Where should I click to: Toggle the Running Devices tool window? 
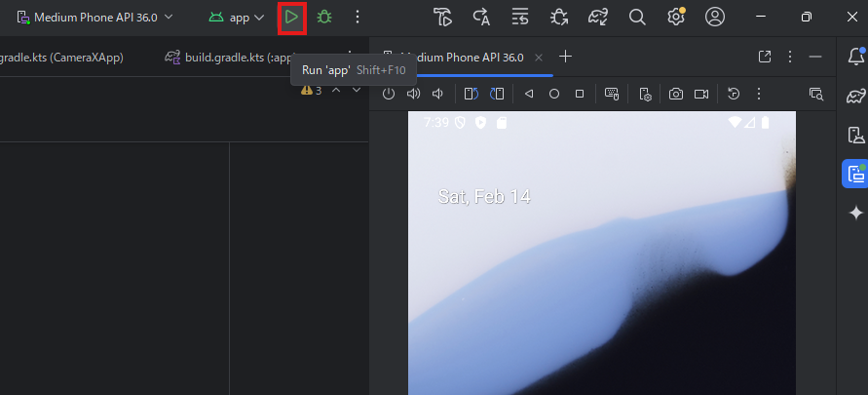coord(855,174)
